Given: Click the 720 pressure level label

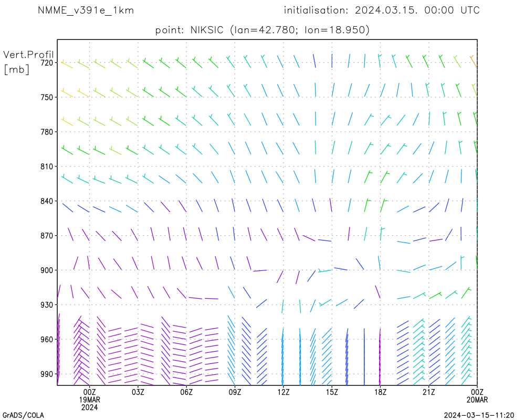Looking at the screenshot, I should pos(47,62).
